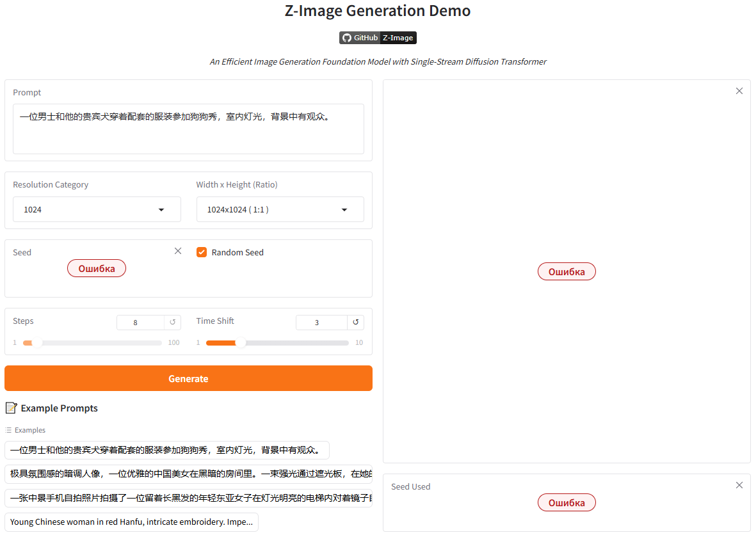Click the Examples list icon

[8, 430]
